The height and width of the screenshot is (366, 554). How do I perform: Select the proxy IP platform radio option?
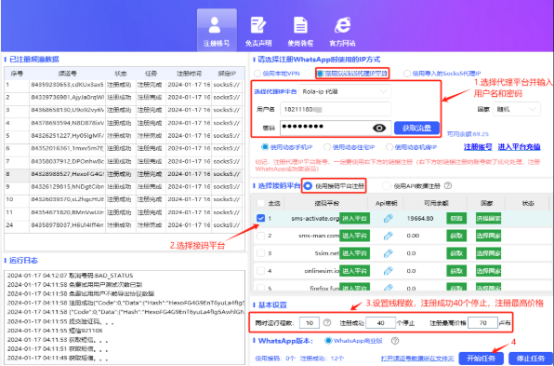coord(319,73)
